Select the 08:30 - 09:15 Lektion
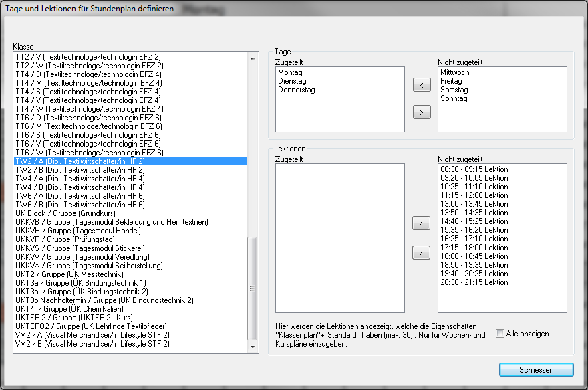588x390 pixels. click(x=474, y=169)
